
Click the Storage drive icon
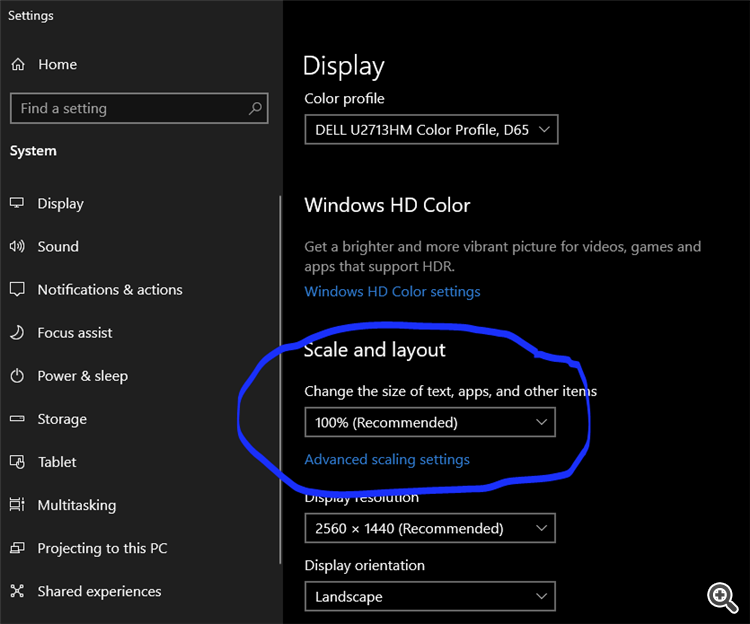click(17, 419)
